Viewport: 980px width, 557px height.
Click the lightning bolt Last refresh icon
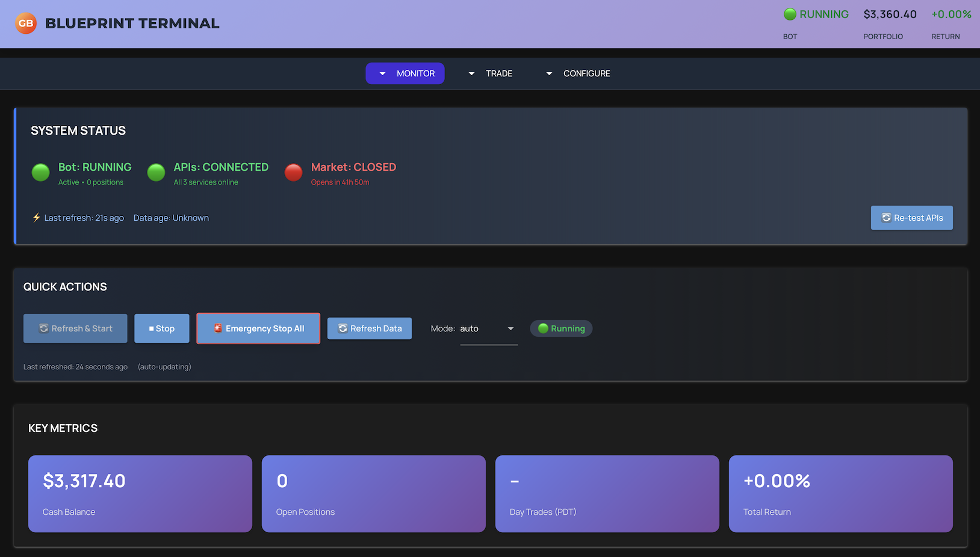[x=37, y=218]
